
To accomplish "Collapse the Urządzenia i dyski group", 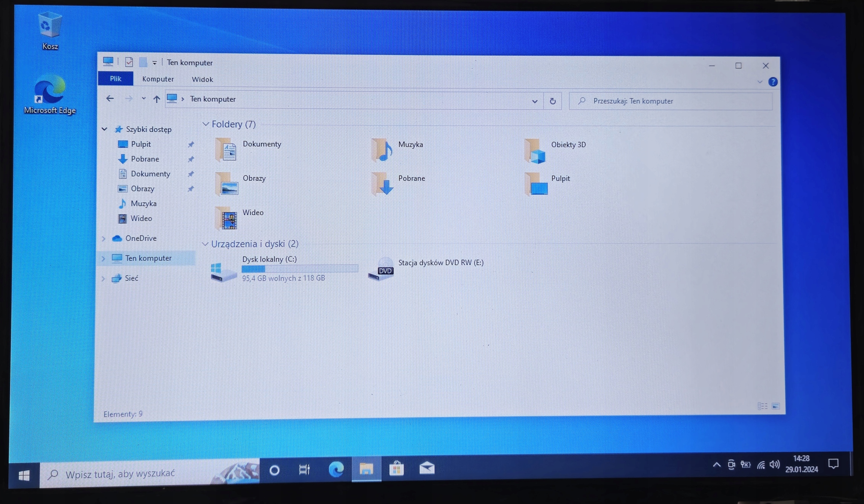I will (x=205, y=244).
